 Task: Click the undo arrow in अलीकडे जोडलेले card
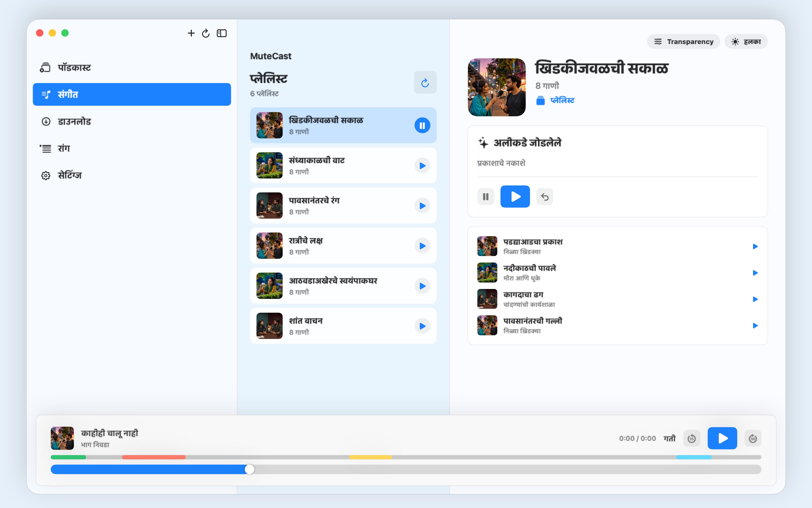pos(545,196)
